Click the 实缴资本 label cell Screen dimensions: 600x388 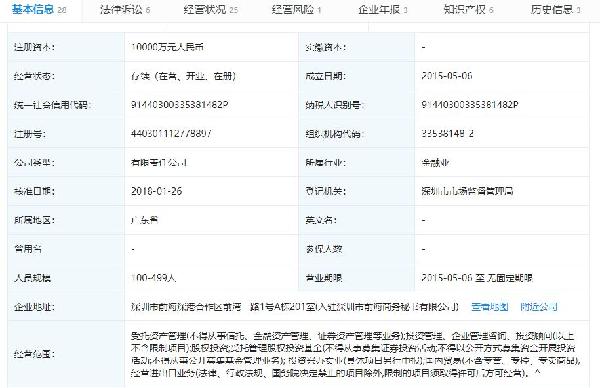pyautogui.click(x=357, y=47)
